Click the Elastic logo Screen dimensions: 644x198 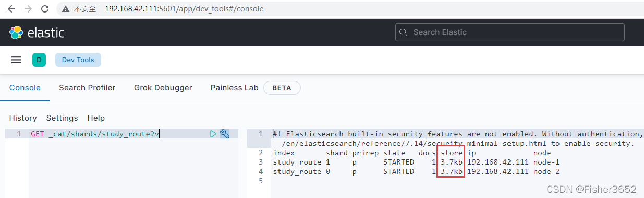pyautogui.click(x=37, y=32)
